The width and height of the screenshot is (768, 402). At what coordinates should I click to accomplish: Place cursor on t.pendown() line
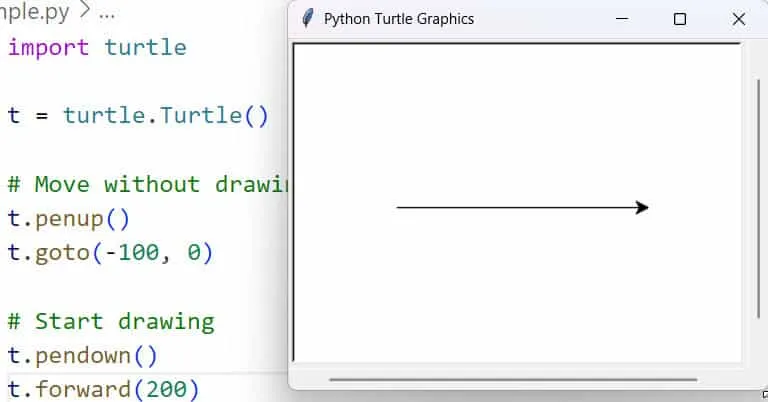(x=82, y=355)
